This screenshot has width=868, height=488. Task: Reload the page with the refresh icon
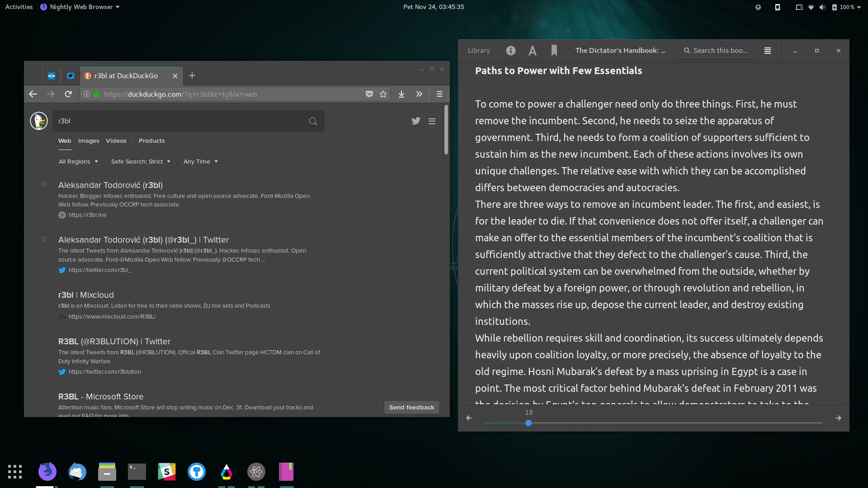pyautogui.click(x=68, y=94)
